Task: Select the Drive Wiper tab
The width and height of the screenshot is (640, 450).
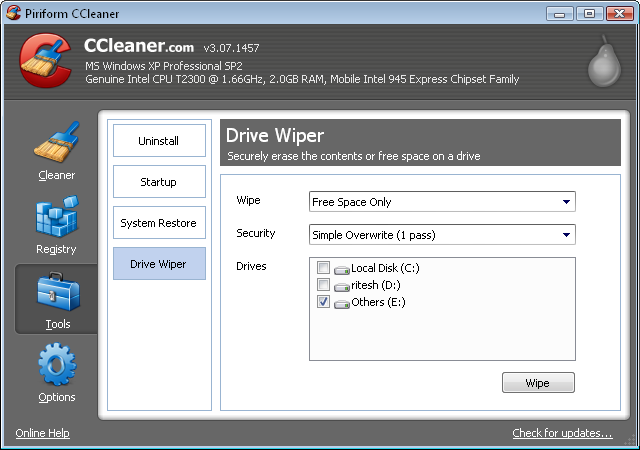Action: [159, 264]
